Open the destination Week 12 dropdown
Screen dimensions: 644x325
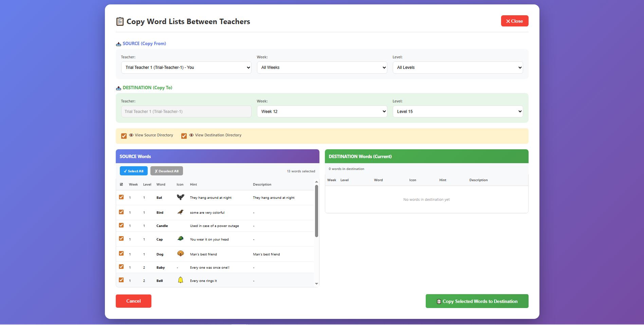pyautogui.click(x=322, y=112)
